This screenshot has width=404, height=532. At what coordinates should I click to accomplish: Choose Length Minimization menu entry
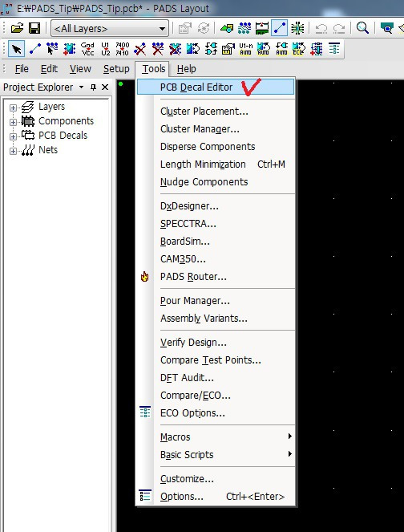[x=216, y=164]
